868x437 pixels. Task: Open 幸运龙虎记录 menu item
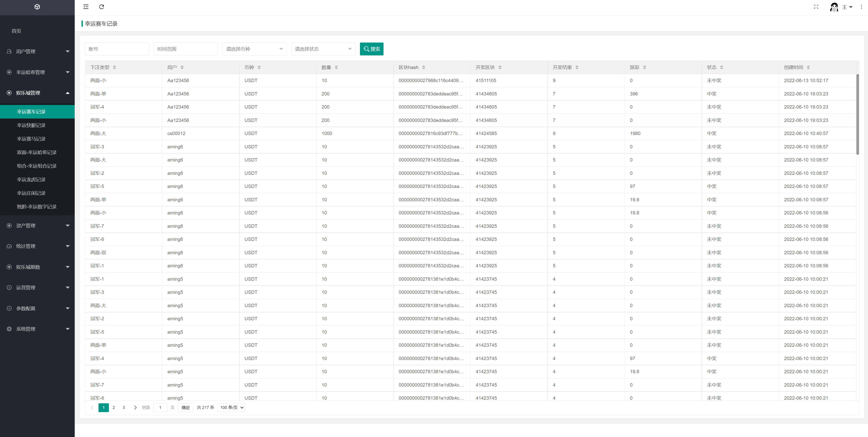(x=31, y=179)
